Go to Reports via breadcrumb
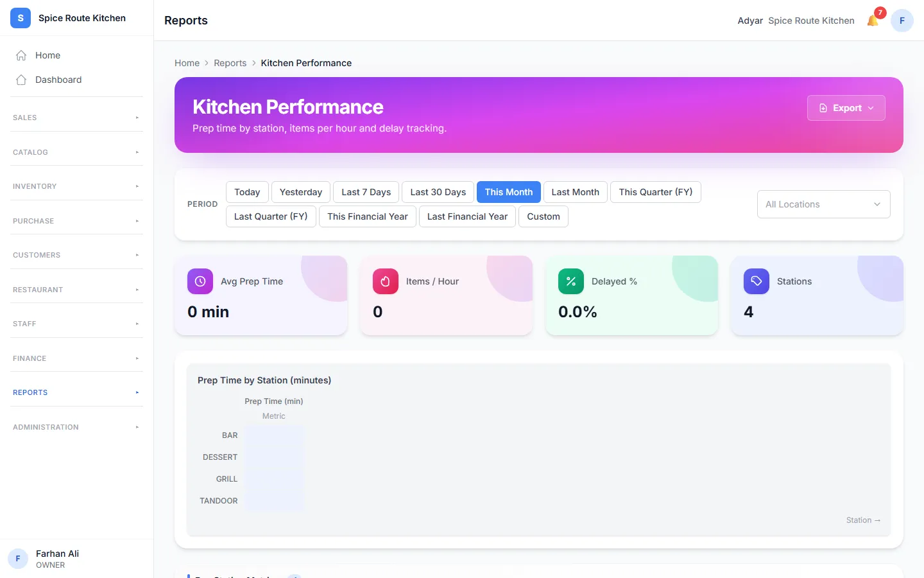Image resolution: width=924 pixels, height=578 pixels. (230, 63)
